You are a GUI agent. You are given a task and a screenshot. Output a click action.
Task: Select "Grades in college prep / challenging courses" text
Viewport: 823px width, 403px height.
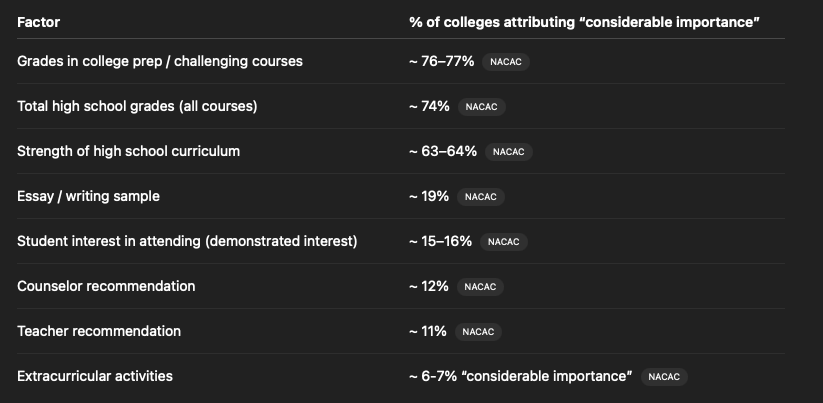tap(159, 61)
